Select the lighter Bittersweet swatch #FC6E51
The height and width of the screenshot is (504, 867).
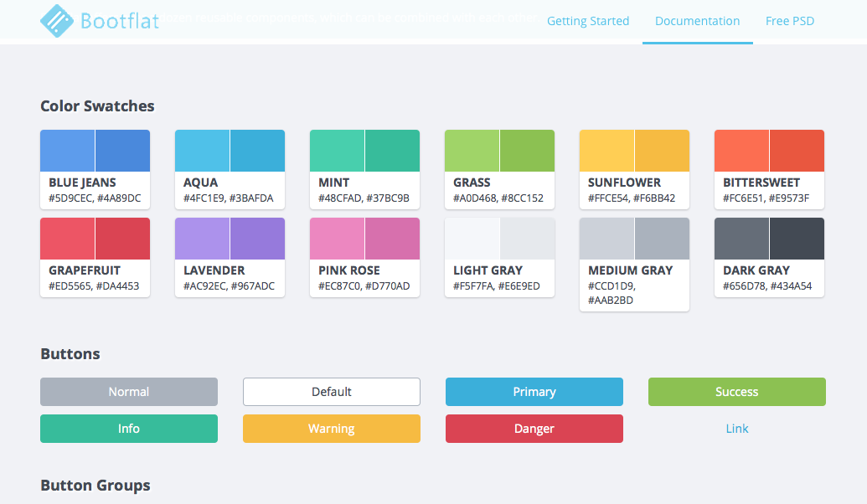coord(742,151)
